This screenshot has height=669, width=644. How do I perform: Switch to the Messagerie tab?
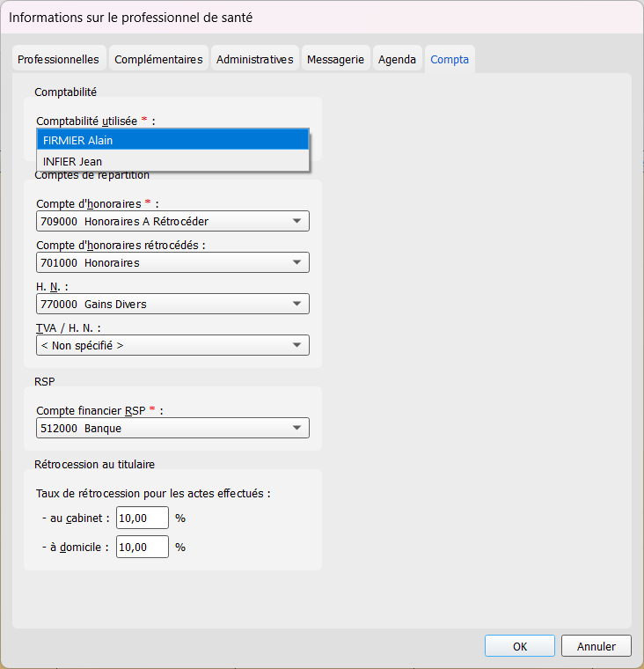[336, 59]
